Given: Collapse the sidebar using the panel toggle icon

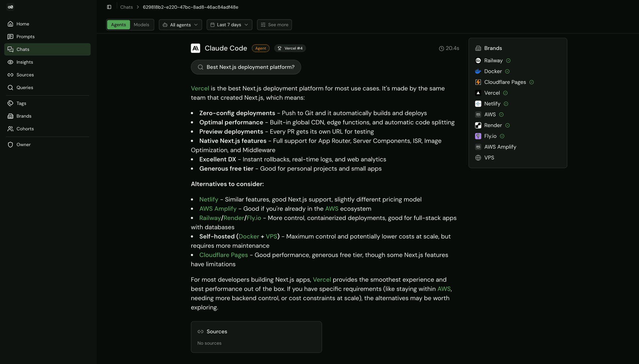Looking at the screenshot, I should 109,7.
